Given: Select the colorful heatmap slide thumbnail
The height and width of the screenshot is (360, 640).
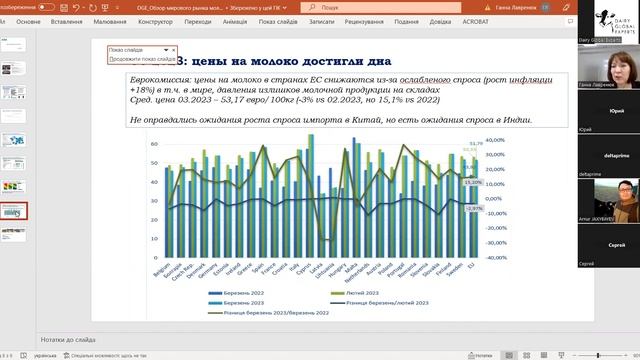Looking at the screenshot, I should point(13,187).
